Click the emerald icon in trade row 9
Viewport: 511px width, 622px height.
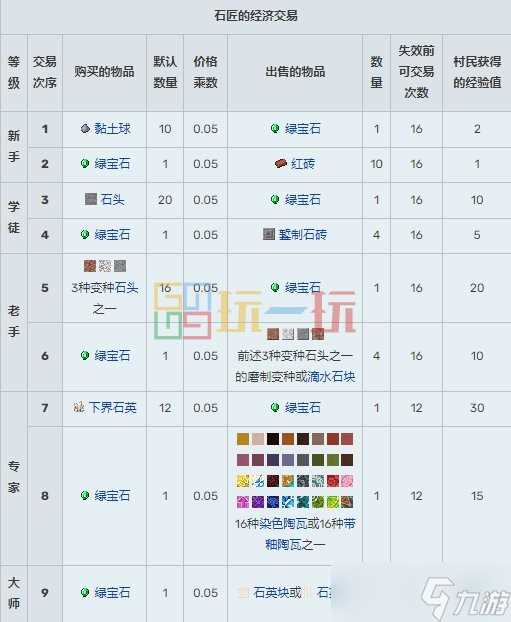(x=85, y=593)
